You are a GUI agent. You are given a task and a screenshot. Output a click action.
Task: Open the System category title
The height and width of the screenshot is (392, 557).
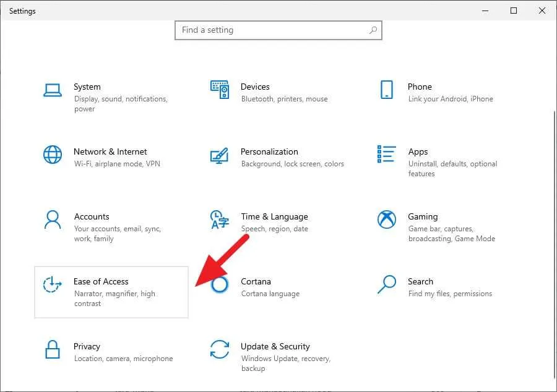(87, 87)
